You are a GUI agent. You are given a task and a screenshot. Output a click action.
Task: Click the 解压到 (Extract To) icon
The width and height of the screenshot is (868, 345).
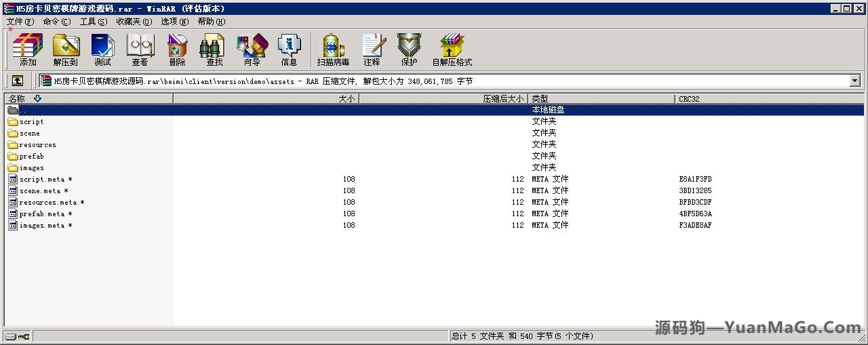[66, 50]
